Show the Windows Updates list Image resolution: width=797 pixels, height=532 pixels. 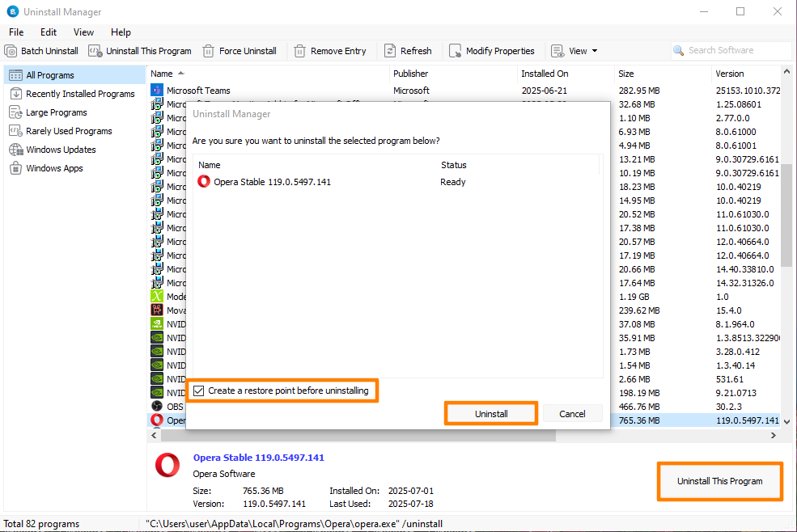(61, 150)
